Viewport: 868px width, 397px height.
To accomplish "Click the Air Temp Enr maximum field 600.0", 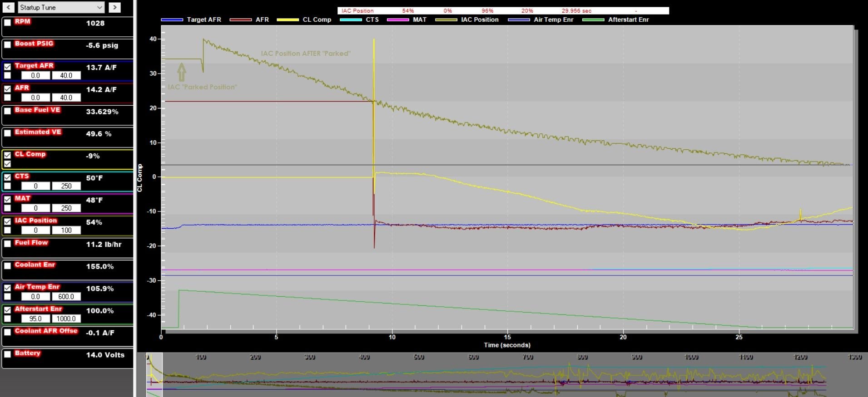I will click(66, 297).
